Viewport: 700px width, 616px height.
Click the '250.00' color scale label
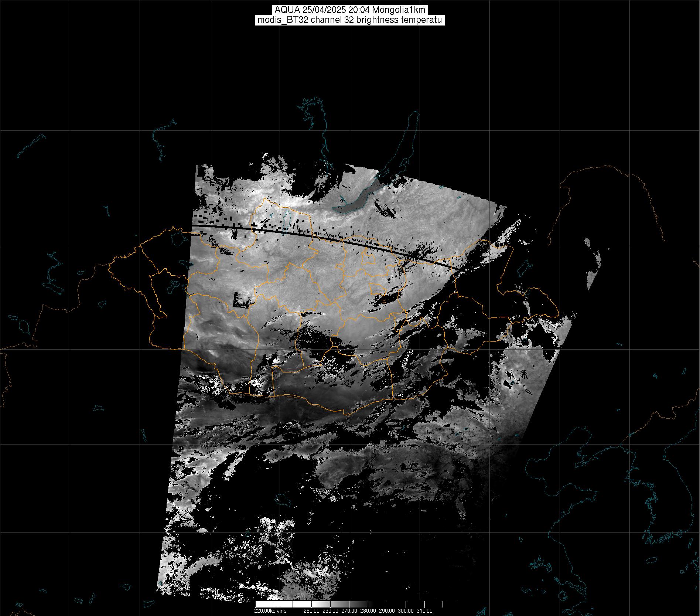311,611
